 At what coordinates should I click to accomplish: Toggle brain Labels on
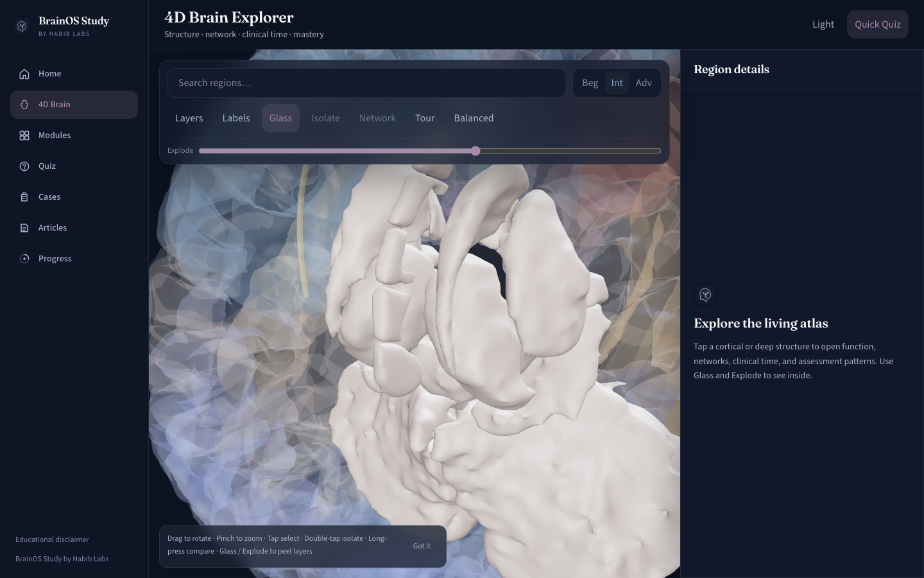[x=236, y=118]
